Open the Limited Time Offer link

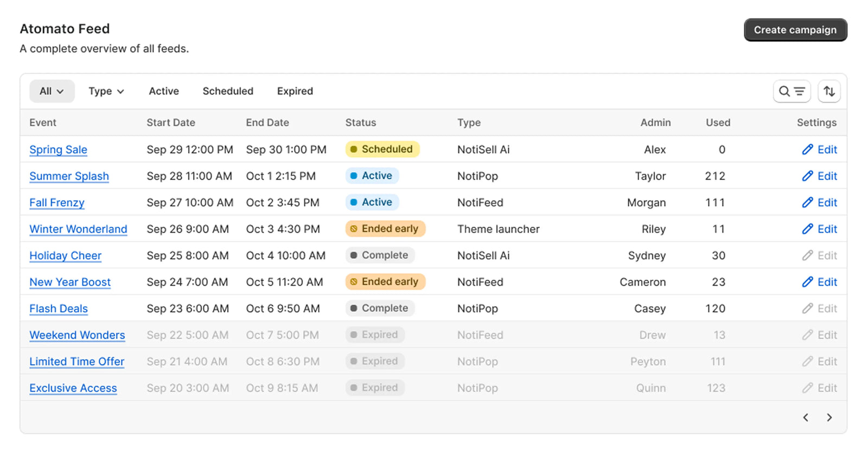pos(76,362)
